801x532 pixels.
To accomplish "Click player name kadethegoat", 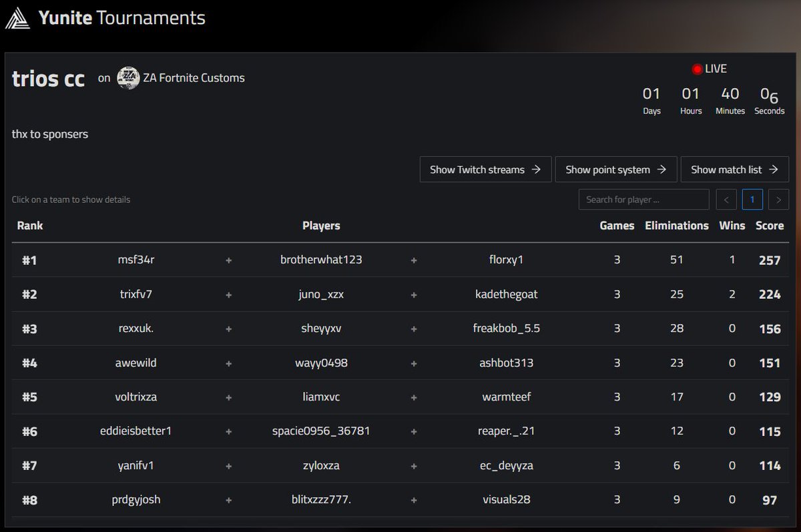I will [x=506, y=294].
